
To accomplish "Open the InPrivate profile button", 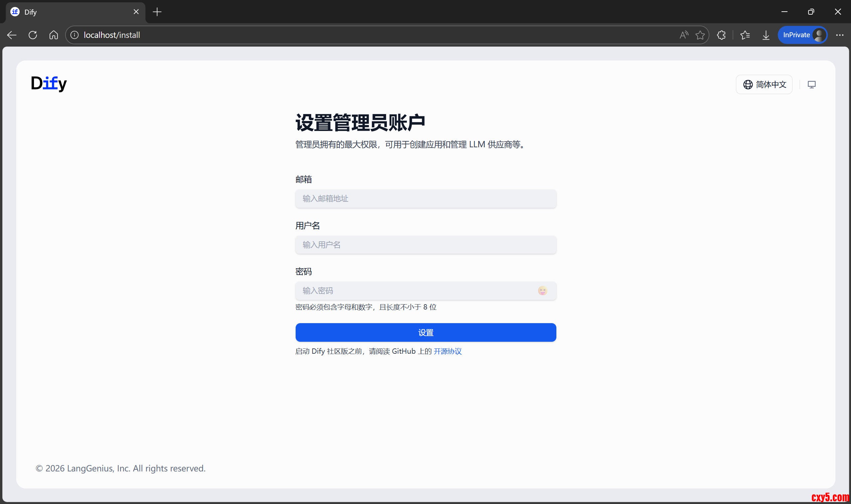I will (802, 35).
